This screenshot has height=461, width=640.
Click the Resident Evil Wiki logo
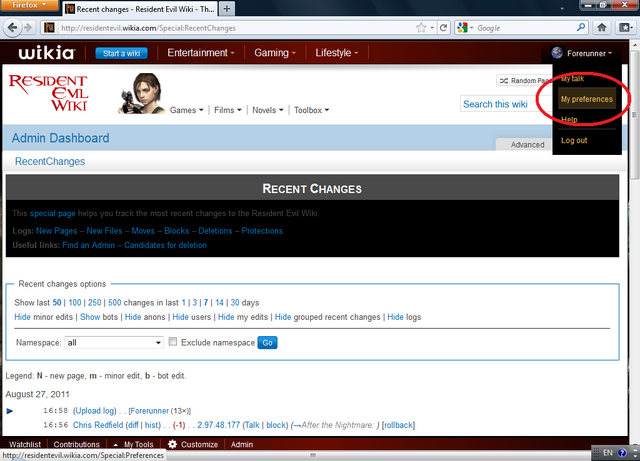click(x=49, y=93)
